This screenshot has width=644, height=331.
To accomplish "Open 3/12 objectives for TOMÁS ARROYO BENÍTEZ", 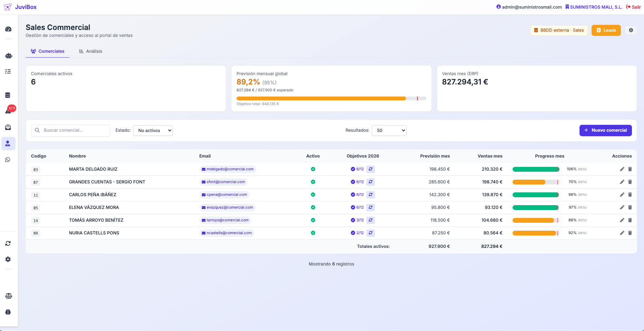I will pos(357,220).
